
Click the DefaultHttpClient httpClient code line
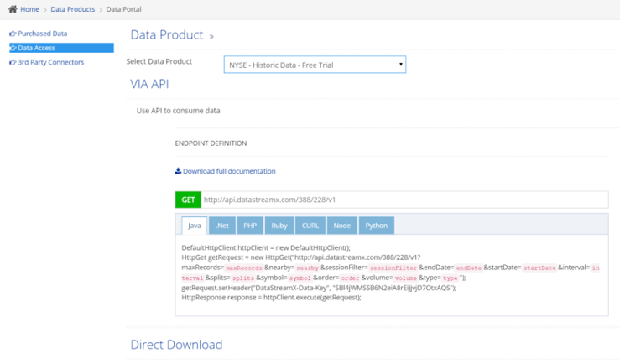pos(266,247)
